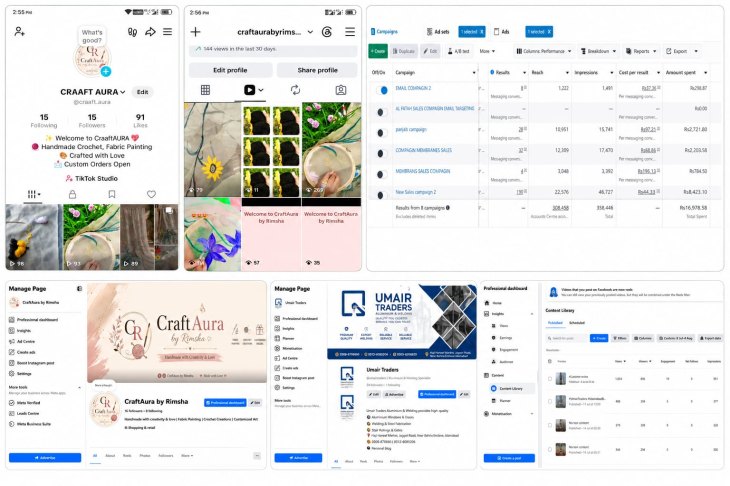Check the first Content Library post row
Viewport: 730px width, 486px height.
point(550,378)
